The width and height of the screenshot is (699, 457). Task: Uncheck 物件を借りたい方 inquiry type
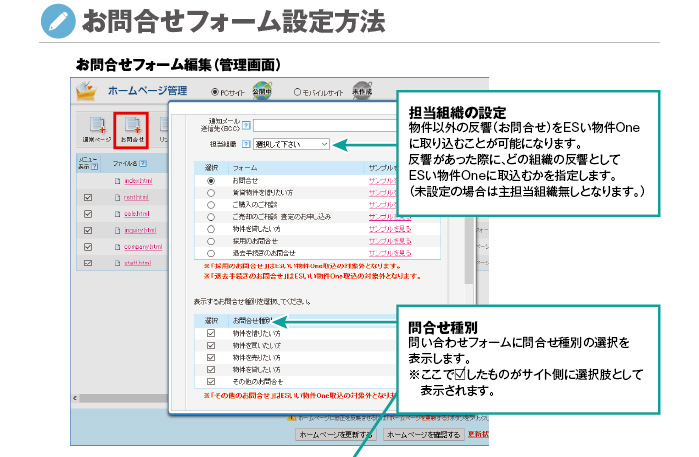point(211,333)
